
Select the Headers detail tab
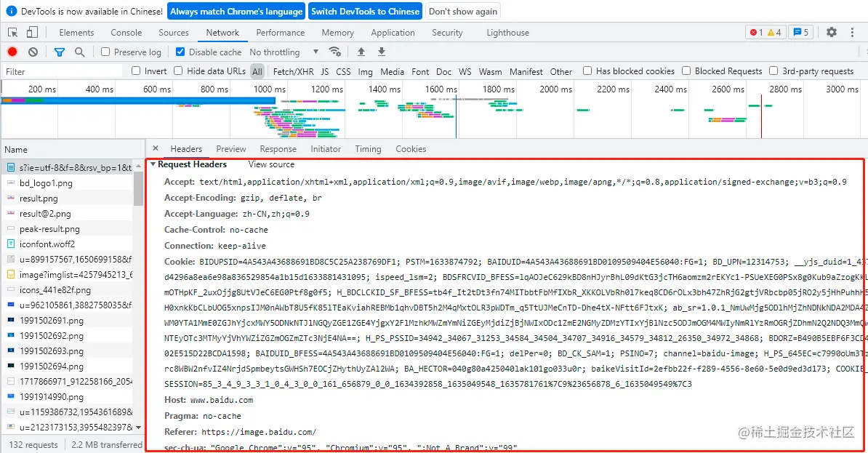[186, 149]
